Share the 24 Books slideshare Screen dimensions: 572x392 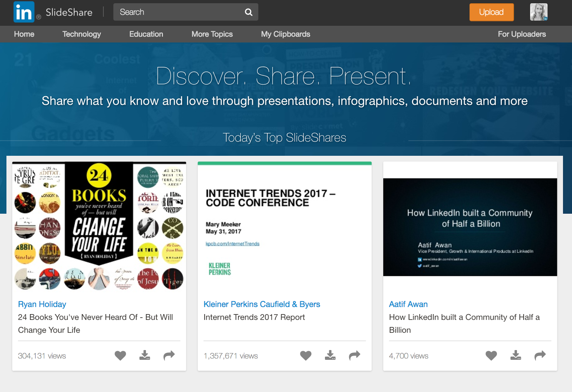tap(169, 355)
